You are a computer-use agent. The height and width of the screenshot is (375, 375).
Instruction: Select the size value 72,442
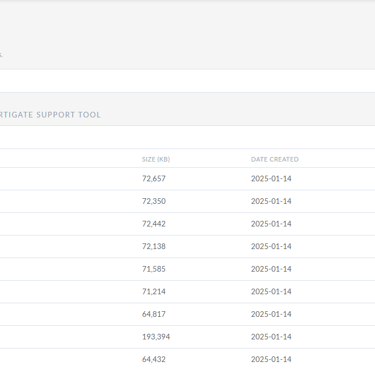coord(154,224)
